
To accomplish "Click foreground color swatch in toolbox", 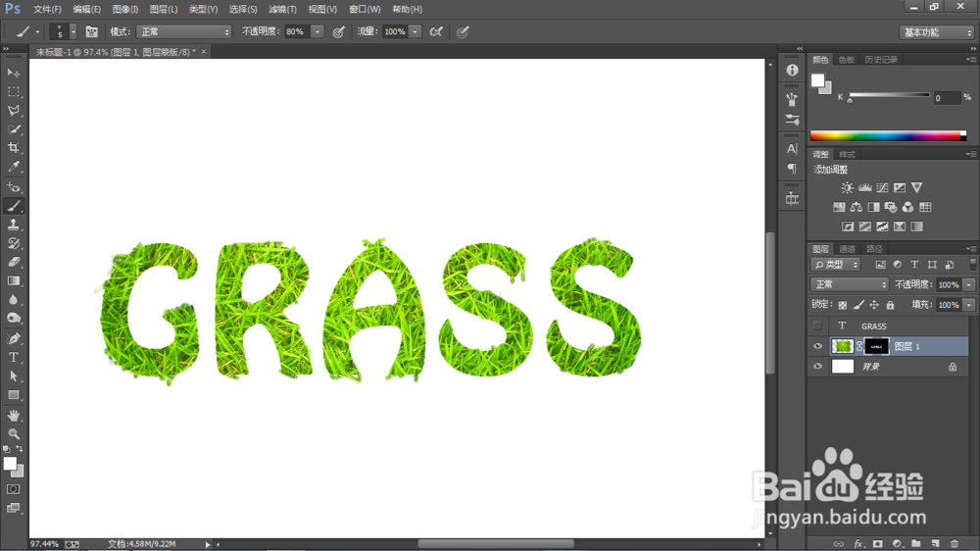I will click(10, 464).
